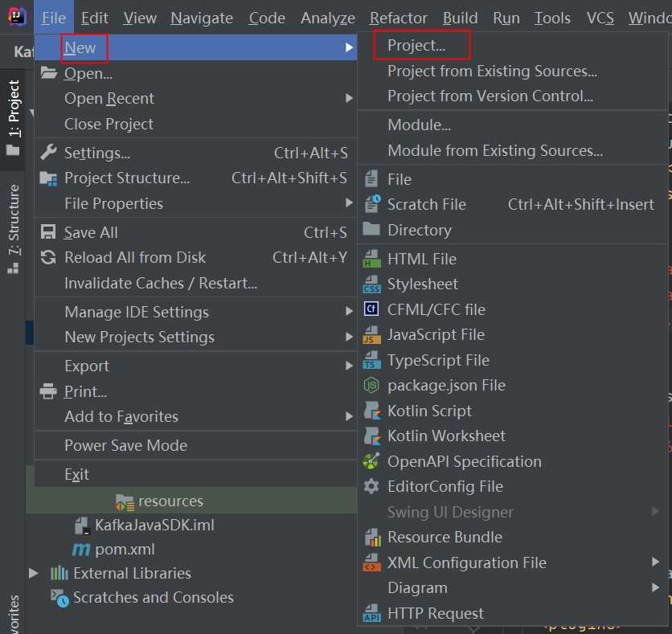Image resolution: width=672 pixels, height=634 pixels.
Task: Choose Module from Existing Sources...
Action: [x=513, y=150]
